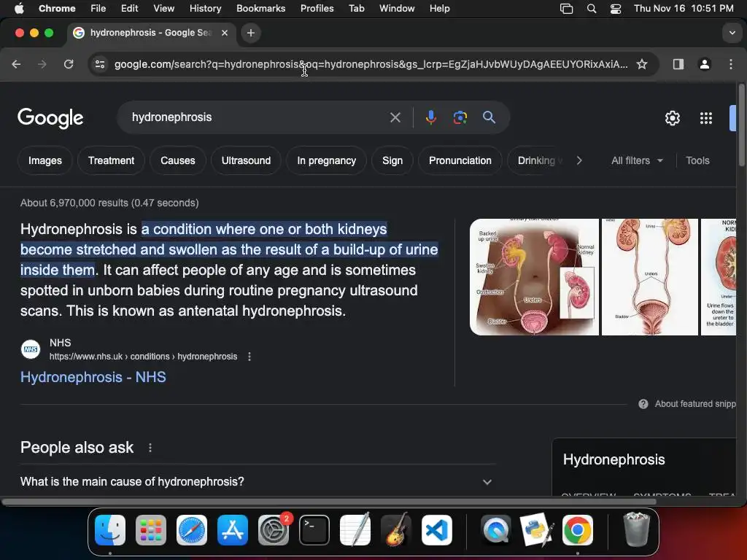Open the Bookmarks menu

[x=260, y=9]
